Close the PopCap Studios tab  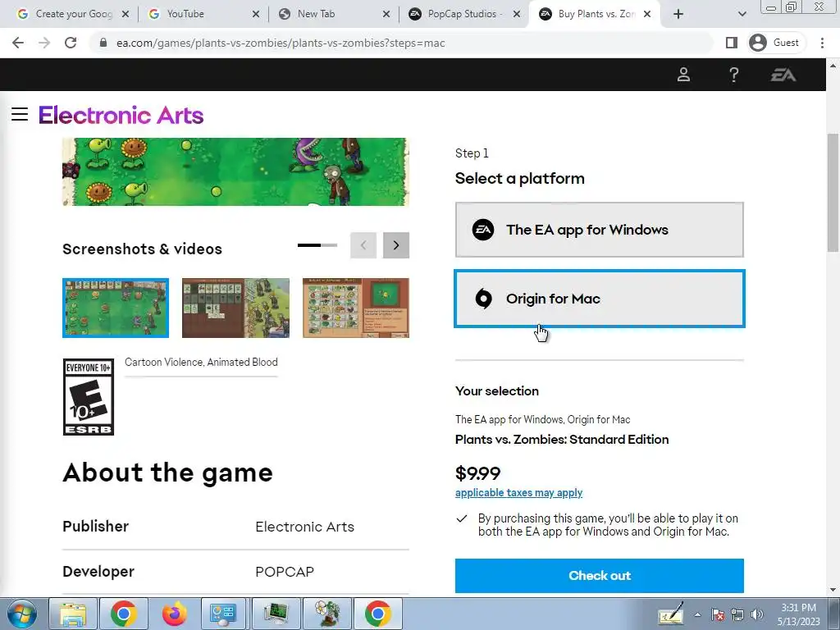point(517,15)
